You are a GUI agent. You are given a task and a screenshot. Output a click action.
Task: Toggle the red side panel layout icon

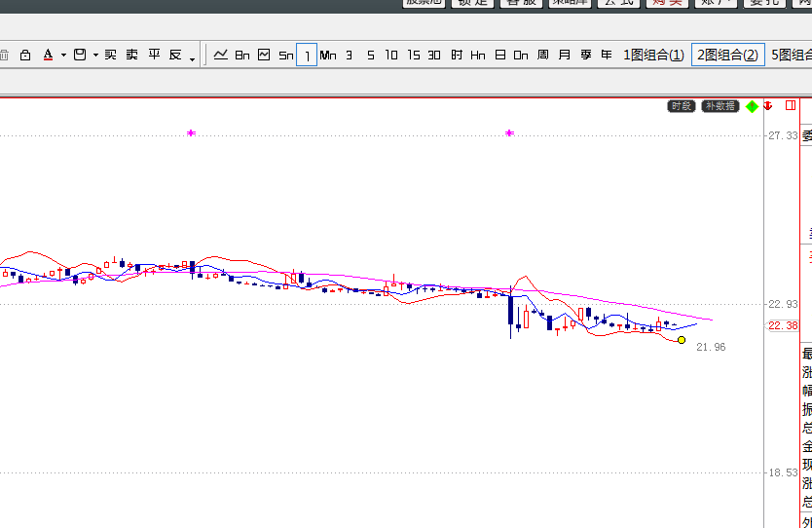pyautogui.click(x=793, y=106)
